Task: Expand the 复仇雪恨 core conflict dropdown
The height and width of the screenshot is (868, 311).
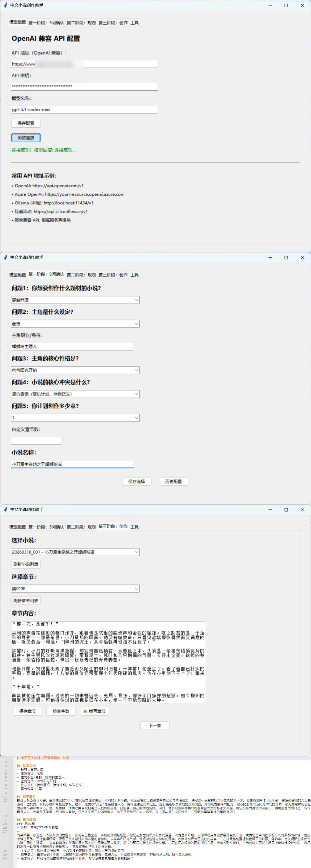Action: 75,394
